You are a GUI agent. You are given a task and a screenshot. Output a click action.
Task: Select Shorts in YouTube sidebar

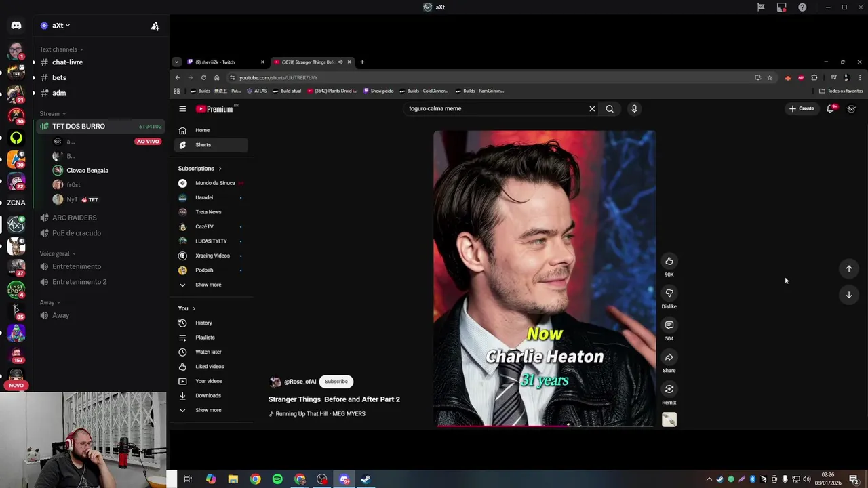click(x=210, y=145)
